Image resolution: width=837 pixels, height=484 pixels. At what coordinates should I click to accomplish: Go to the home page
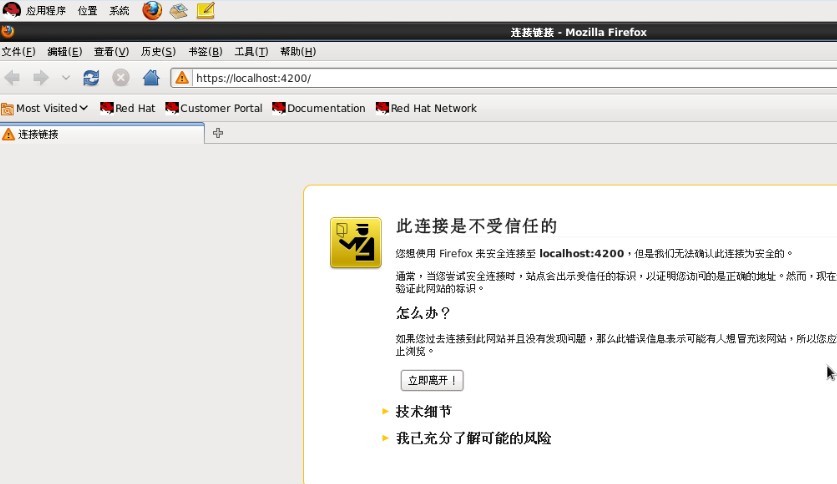[151, 78]
